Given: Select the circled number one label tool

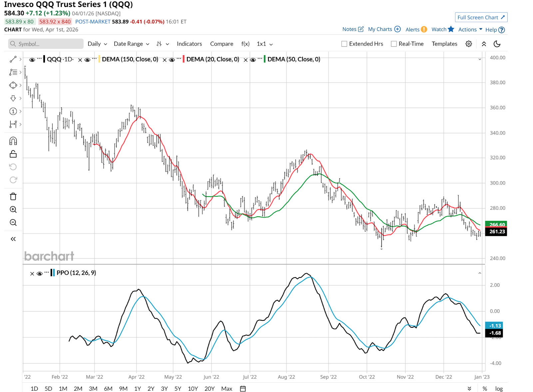Looking at the screenshot, I should [x=13, y=111].
